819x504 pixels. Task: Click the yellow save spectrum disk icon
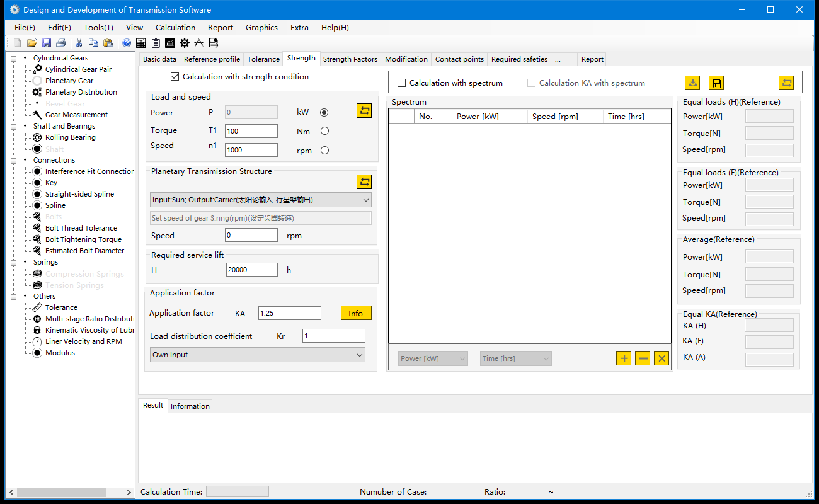(716, 83)
